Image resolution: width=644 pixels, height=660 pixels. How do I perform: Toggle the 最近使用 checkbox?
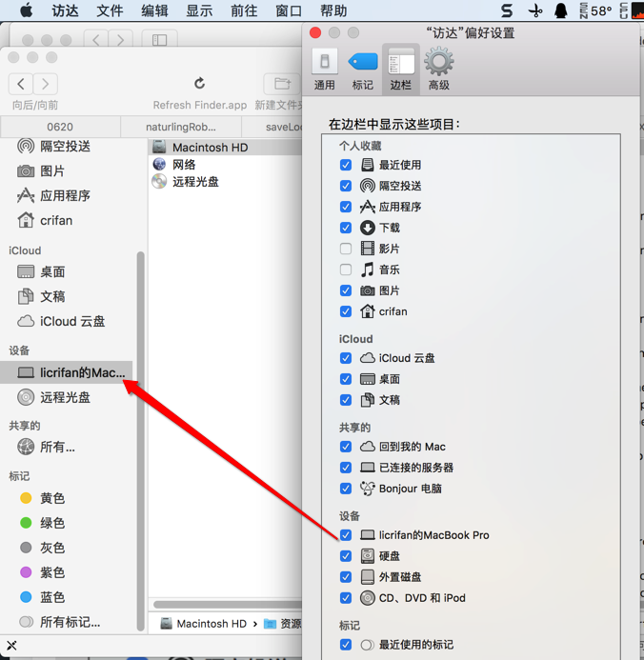click(x=346, y=165)
